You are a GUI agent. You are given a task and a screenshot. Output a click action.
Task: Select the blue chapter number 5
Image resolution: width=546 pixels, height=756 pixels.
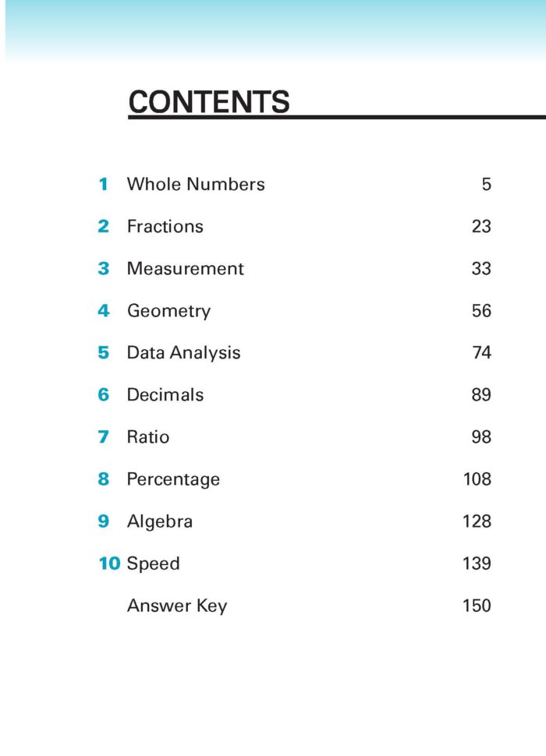(103, 353)
